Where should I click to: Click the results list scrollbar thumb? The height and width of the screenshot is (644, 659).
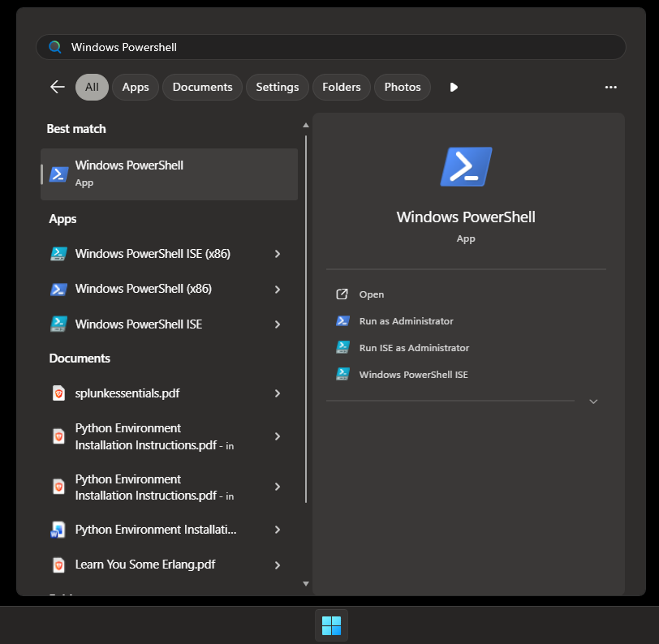(x=306, y=320)
